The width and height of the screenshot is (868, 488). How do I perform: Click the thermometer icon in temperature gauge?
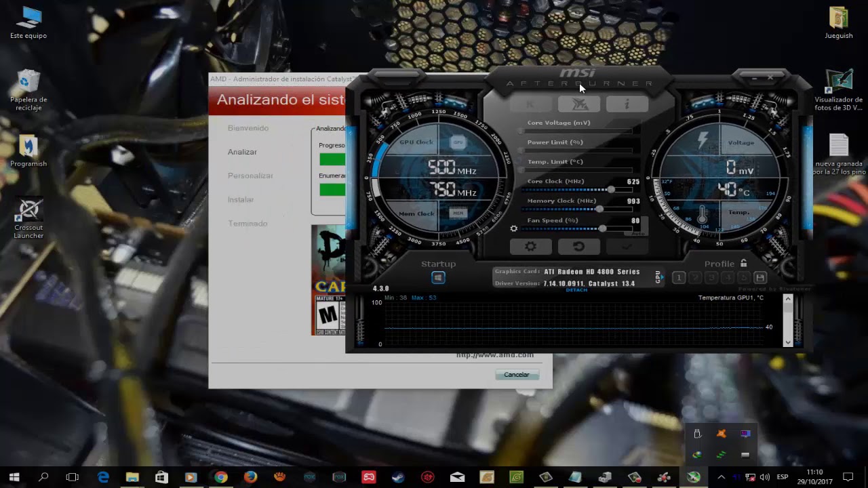click(x=702, y=215)
